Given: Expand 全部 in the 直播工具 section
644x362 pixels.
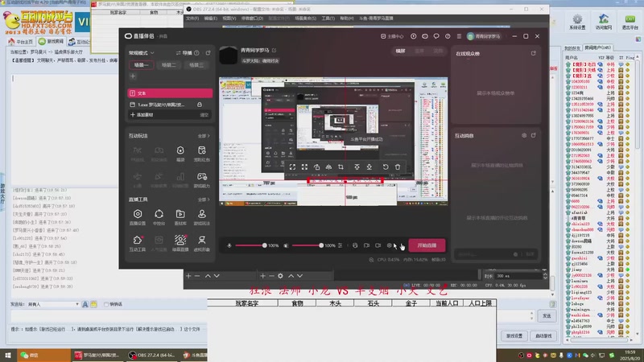Looking at the screenshot, I should point(204,200).
